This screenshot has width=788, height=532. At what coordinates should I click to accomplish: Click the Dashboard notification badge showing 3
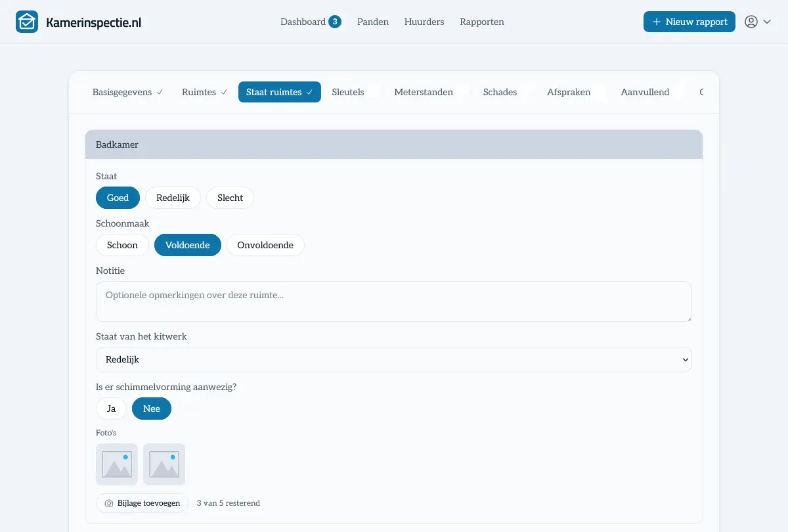pos(335,22)
